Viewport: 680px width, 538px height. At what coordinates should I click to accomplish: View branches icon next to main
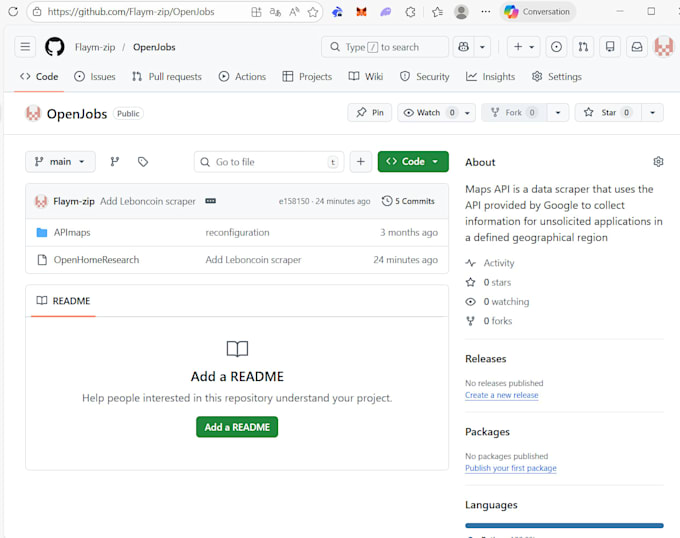point(114,162)
